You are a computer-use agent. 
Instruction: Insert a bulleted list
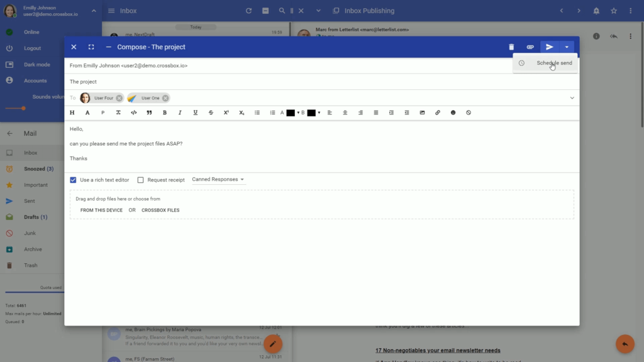pos(257,112)
